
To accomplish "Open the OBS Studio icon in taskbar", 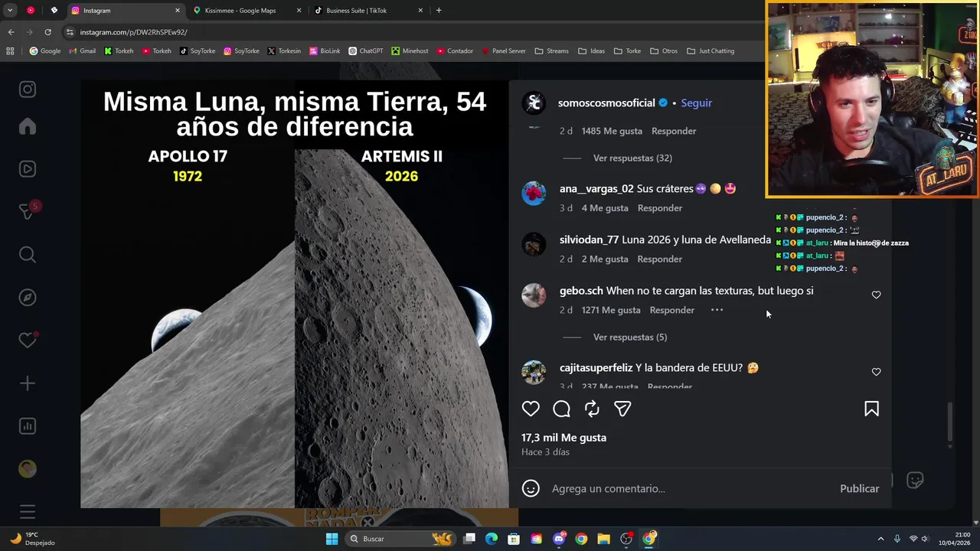I will (626, 539).
